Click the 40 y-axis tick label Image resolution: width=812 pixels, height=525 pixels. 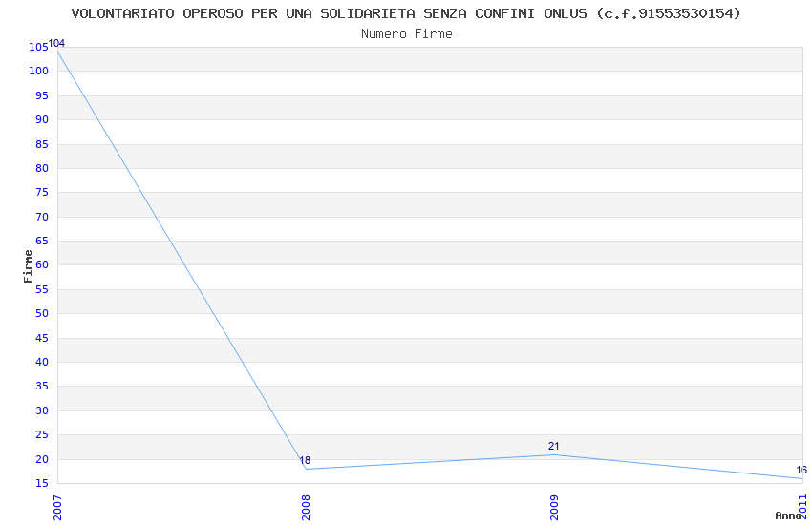[42, 362]
